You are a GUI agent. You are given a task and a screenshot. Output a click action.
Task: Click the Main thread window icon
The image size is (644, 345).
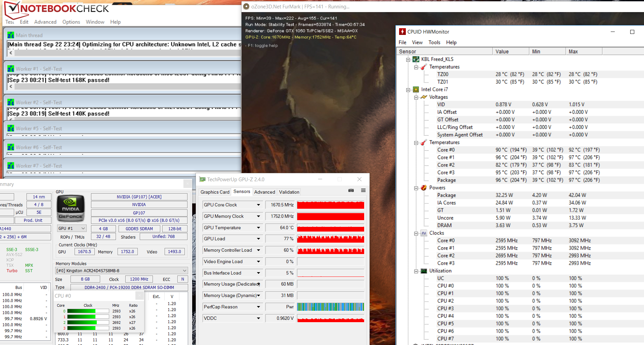11,35
